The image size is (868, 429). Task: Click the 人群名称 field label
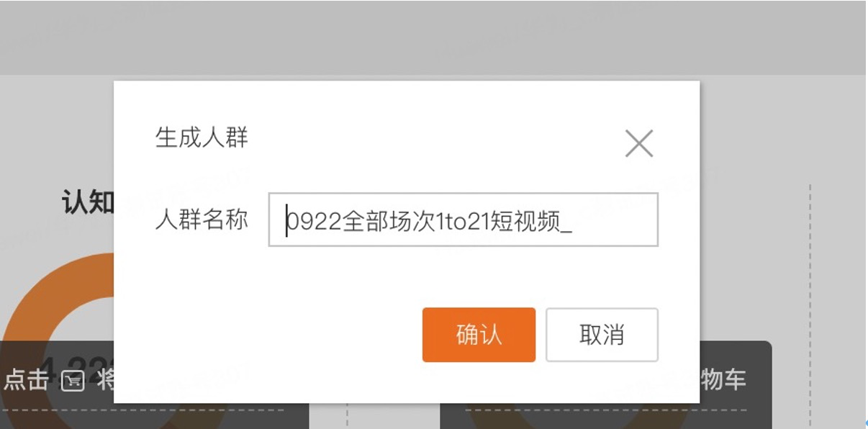point(202,220)
